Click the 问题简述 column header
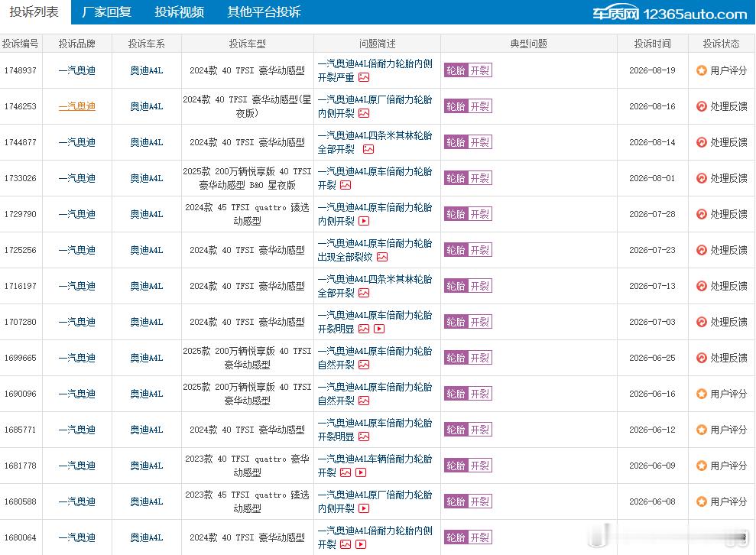This screenshot has height=555, width=756. pos(377,44)
